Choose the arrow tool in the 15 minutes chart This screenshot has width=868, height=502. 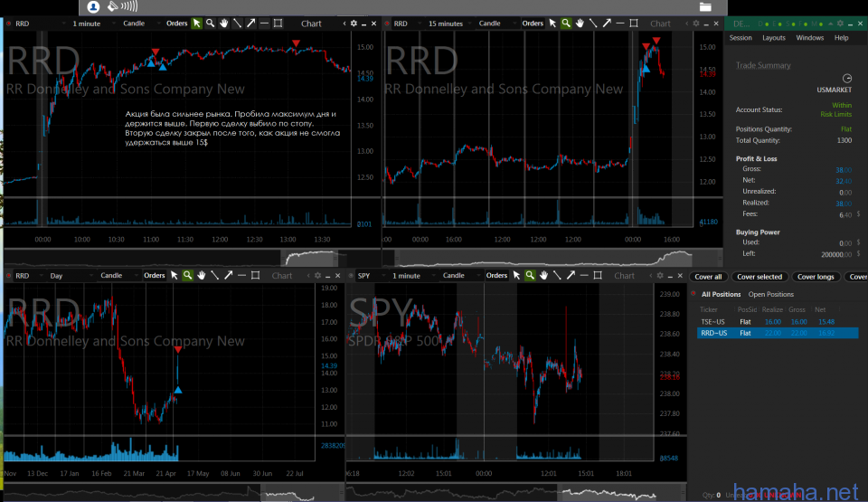click(607, 24)
